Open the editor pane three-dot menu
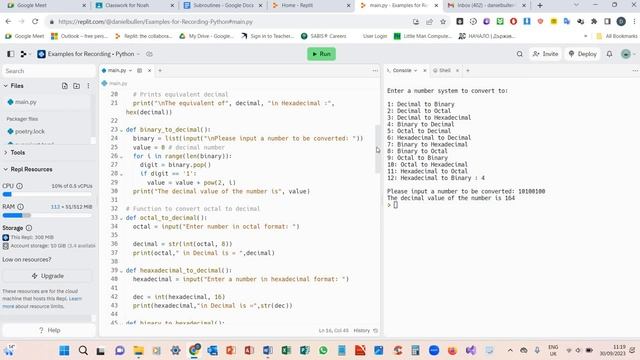Screen dimensions: 640x360 pyautogui.click(x=375, y=71)
